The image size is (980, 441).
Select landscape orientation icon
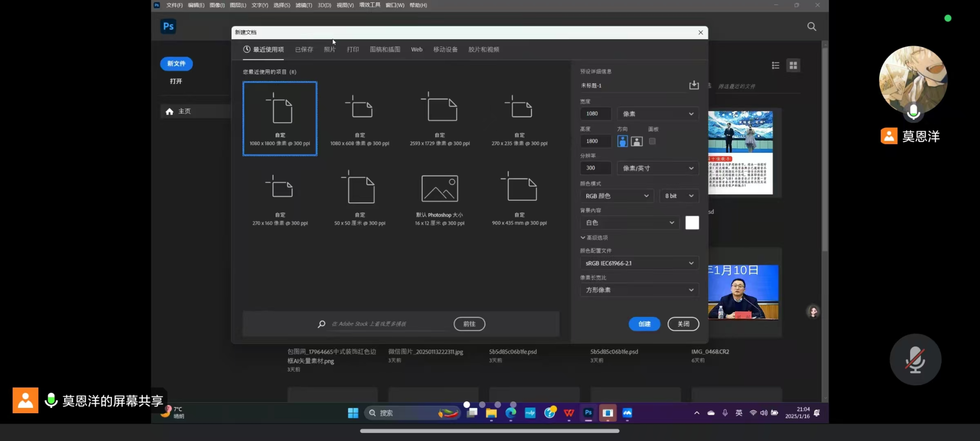coord(636,141)
